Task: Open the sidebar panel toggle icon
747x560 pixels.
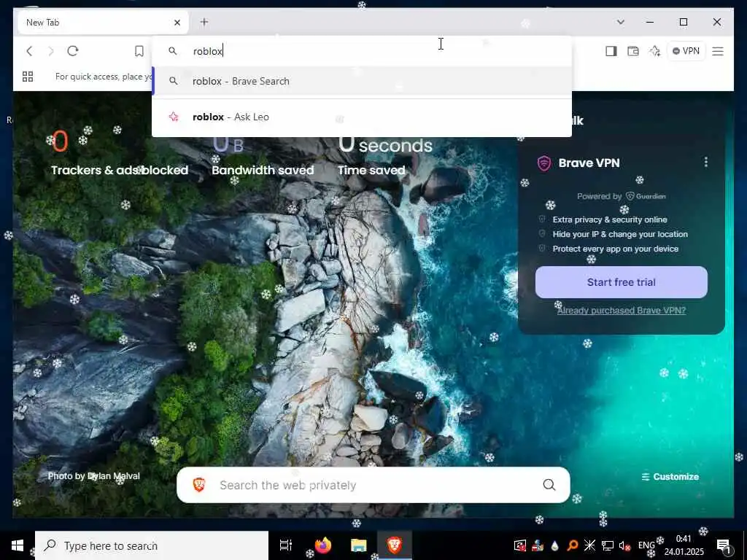Action: click(x=611, y=51)
